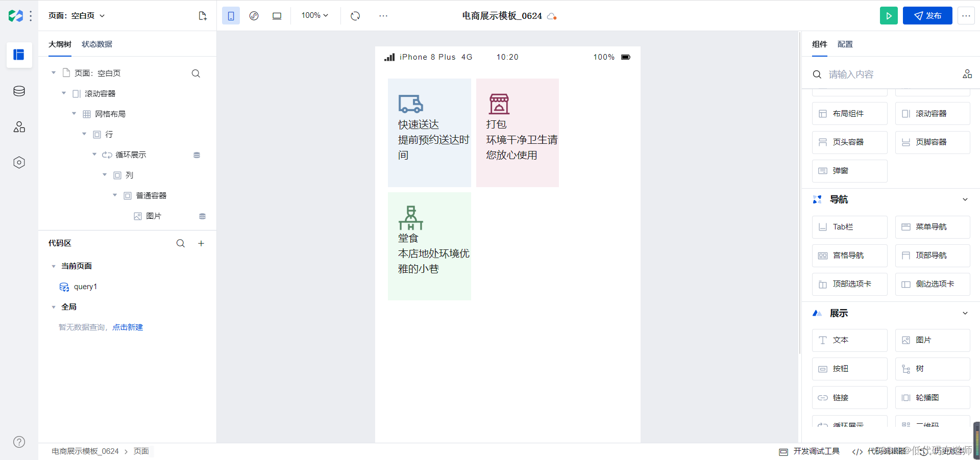
Task: Switch to desktop PC preview mode
Action: click(277, 16)
